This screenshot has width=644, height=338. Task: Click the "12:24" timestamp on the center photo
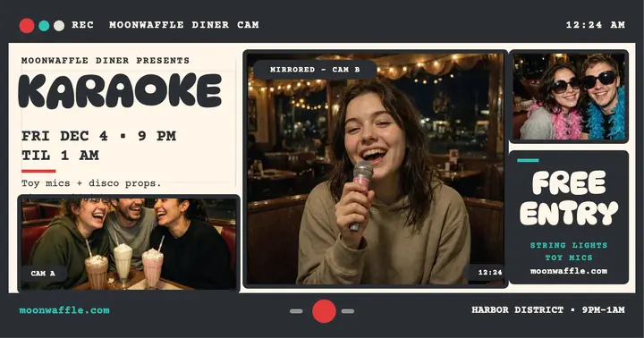489,273
